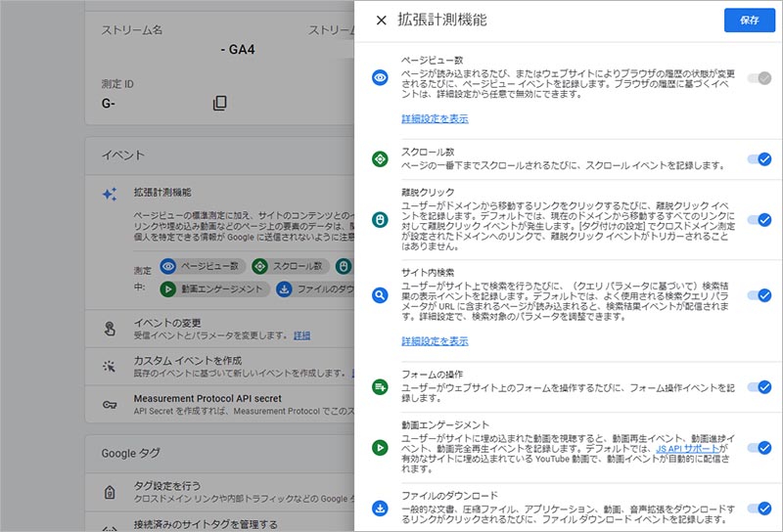Click the ページビュー数 eye icon

coord(380,78)
